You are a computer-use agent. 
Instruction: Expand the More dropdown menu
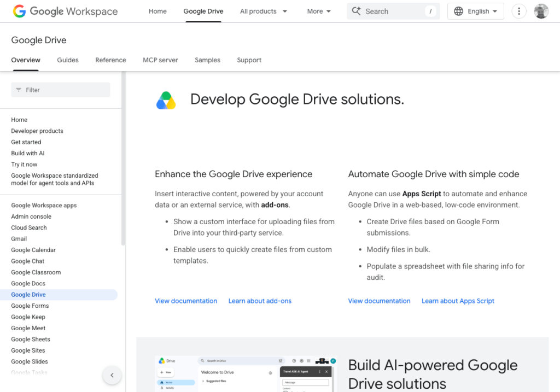319,11
